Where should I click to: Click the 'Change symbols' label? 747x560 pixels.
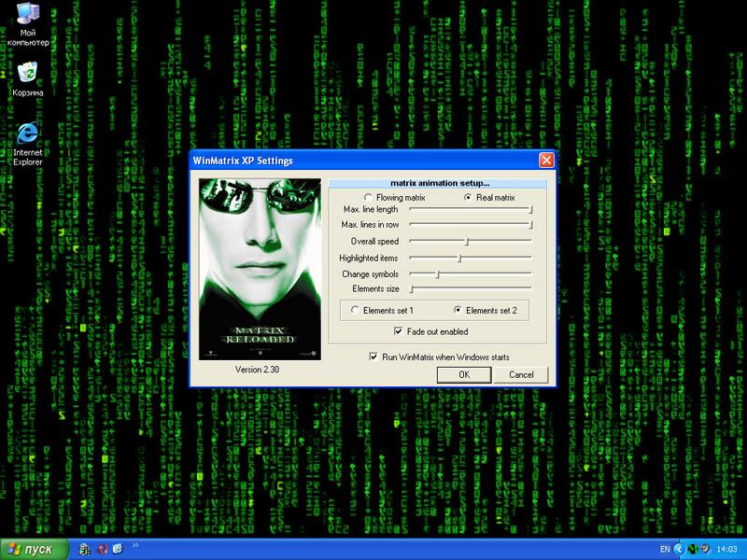click(x=370, y=273)
